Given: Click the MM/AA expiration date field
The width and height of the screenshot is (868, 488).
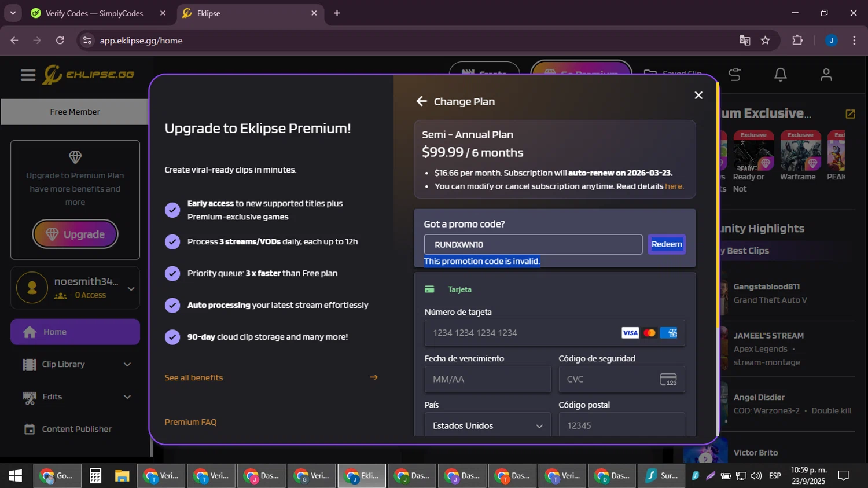Looking at the screenshot, I should click(487, 379).
